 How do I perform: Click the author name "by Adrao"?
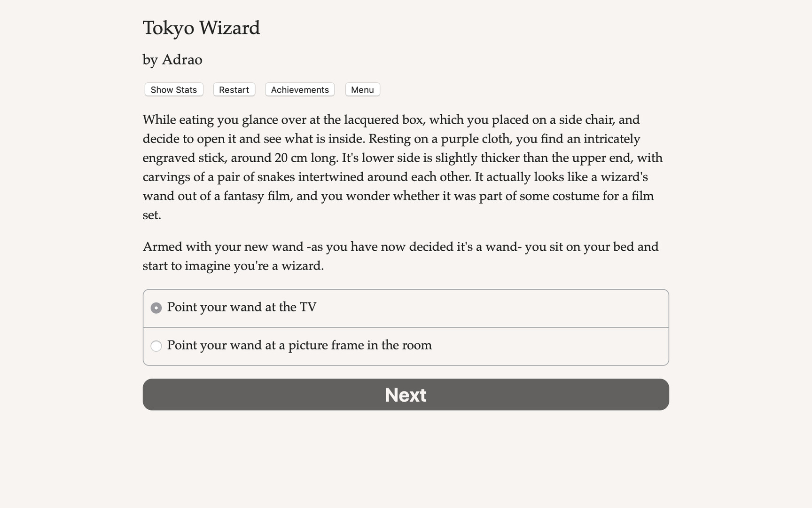(x=172, y=60)
